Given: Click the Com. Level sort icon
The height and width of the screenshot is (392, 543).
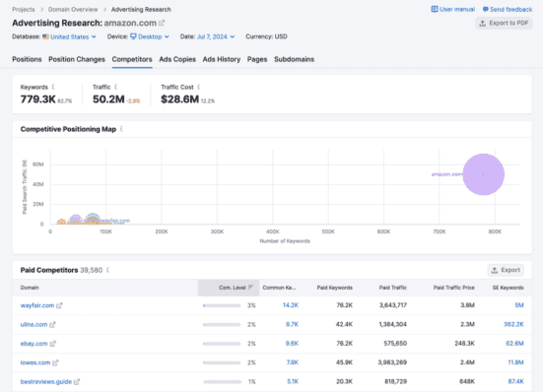Looking at the screenshot, I should (x=250, y=288).
